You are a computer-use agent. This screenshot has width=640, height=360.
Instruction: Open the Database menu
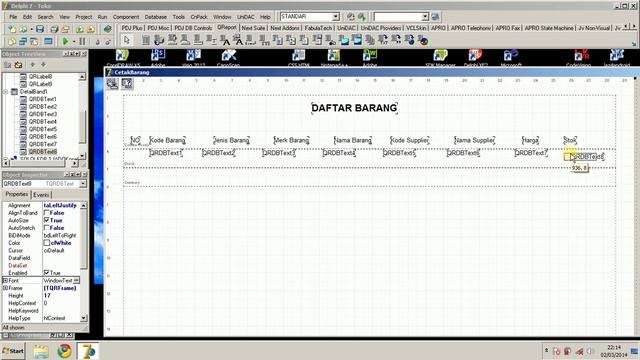tap(156, 17)
